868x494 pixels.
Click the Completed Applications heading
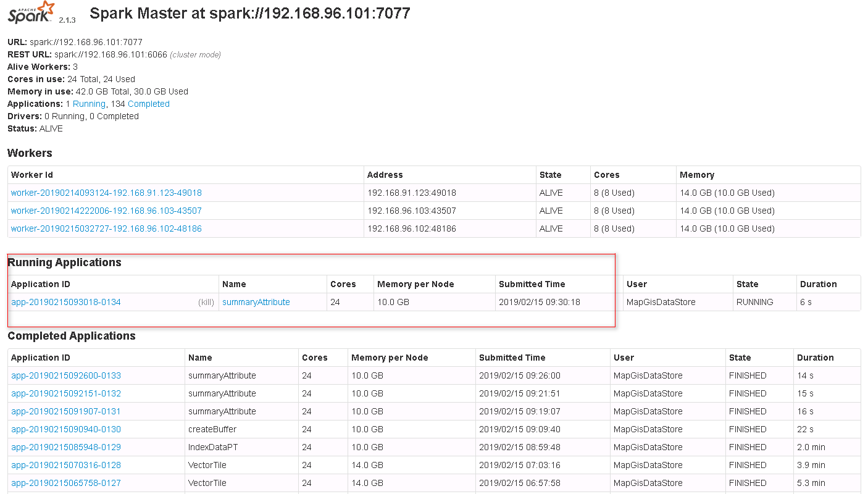point(72,336)
